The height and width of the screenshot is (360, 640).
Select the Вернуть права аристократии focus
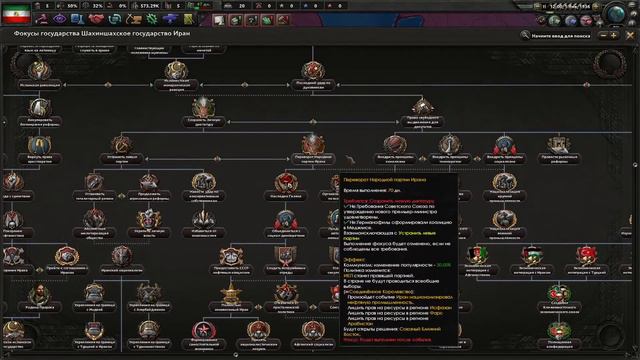[x=39, y=149]
